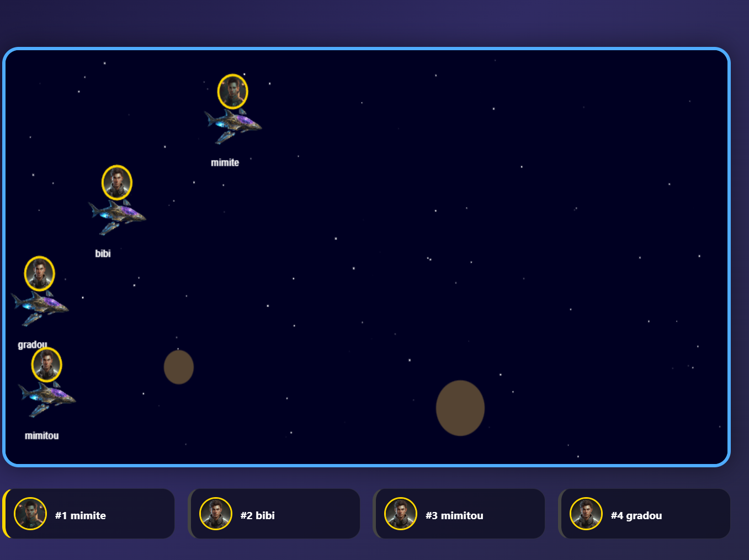Click the large brown asteroid
Image resolution: width=749 pixels, height=560 pixels.
point(460,408)
